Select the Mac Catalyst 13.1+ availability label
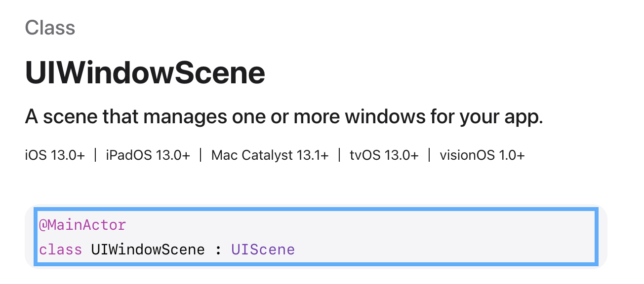 click(270, 155)
